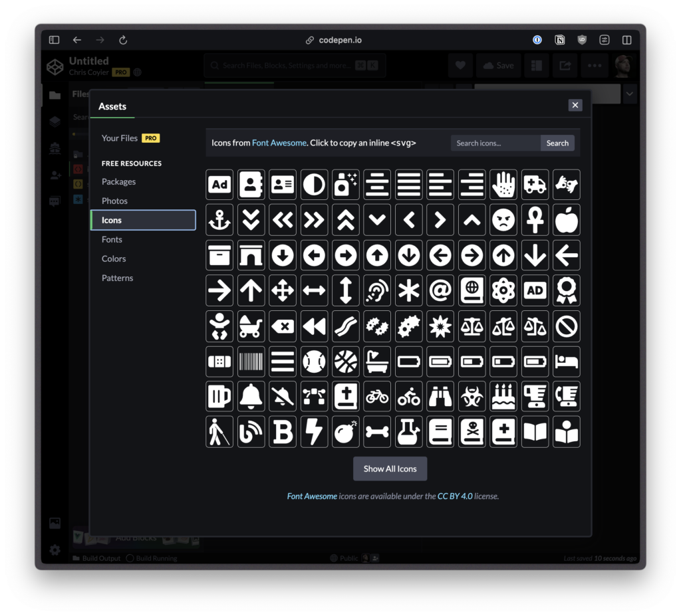
Task: Click the atom icon
Action: coord(503,290)
